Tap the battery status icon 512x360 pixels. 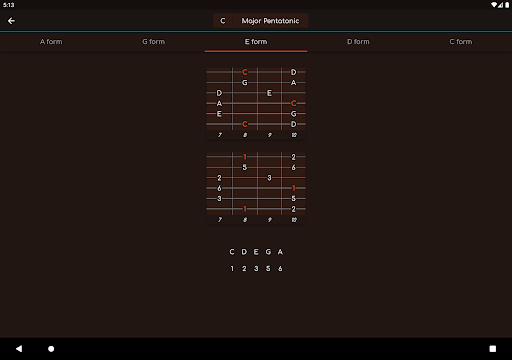(507, 5)
